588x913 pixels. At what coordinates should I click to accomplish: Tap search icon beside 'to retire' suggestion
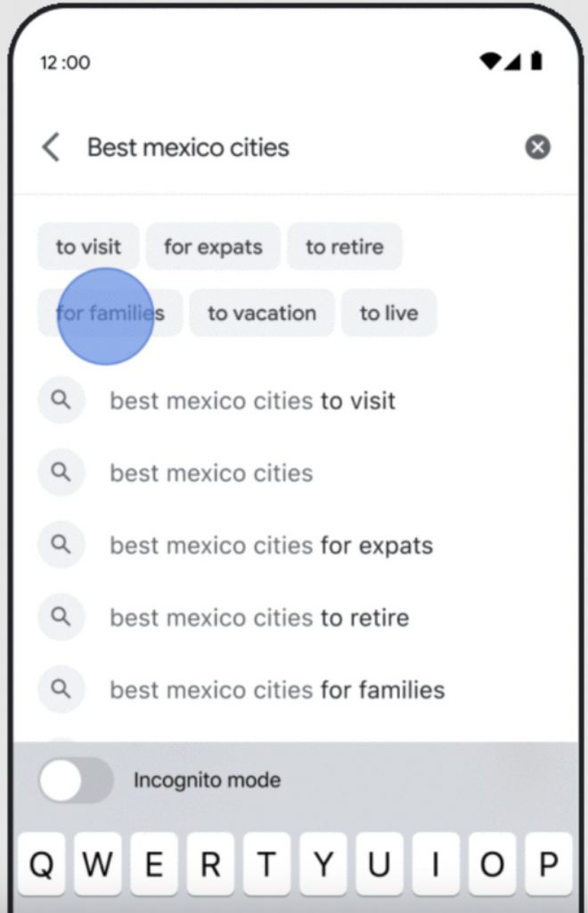(61, 617)
